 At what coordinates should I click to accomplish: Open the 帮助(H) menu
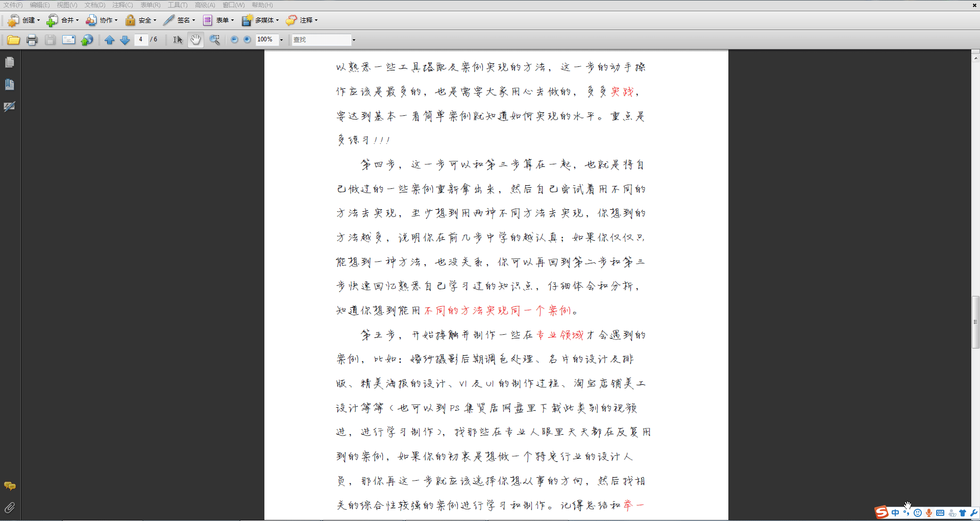[x=262, y=5]
